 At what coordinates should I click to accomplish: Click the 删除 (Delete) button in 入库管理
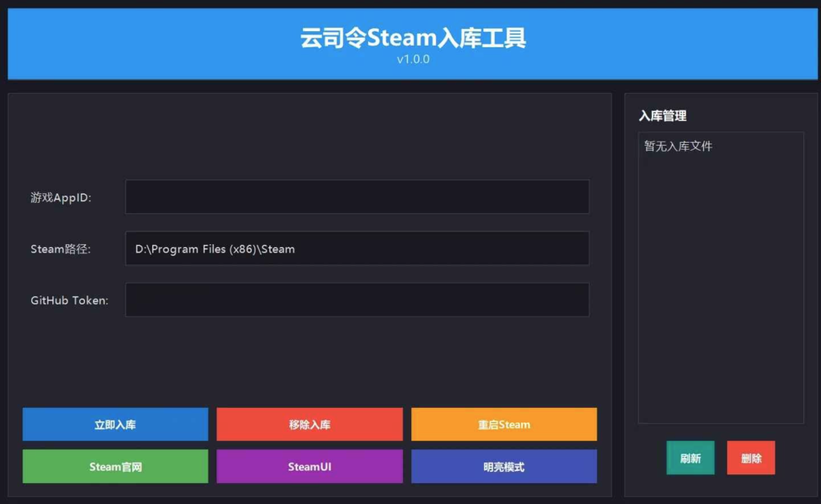point(750,458)
